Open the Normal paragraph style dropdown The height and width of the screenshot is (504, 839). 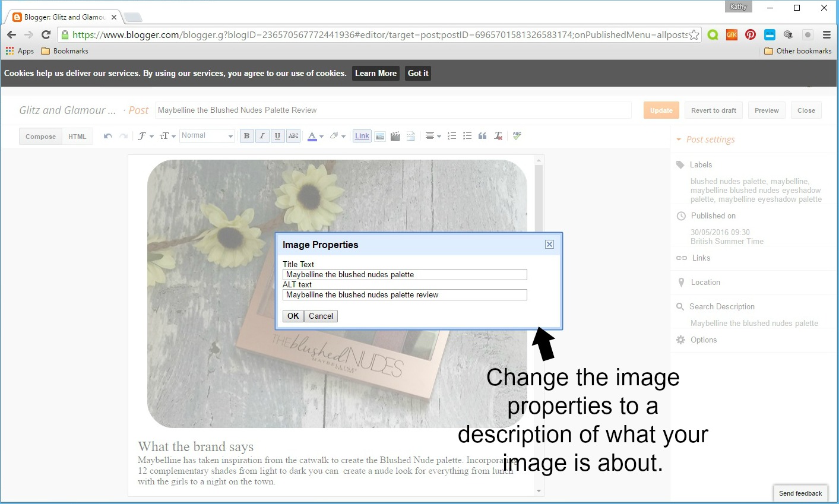click(207, 135)
